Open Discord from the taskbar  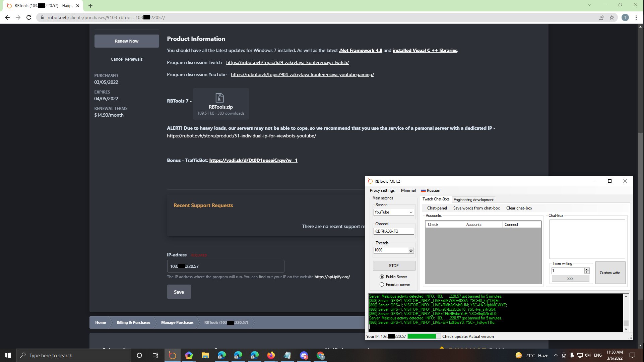click(x=304, y=355)
